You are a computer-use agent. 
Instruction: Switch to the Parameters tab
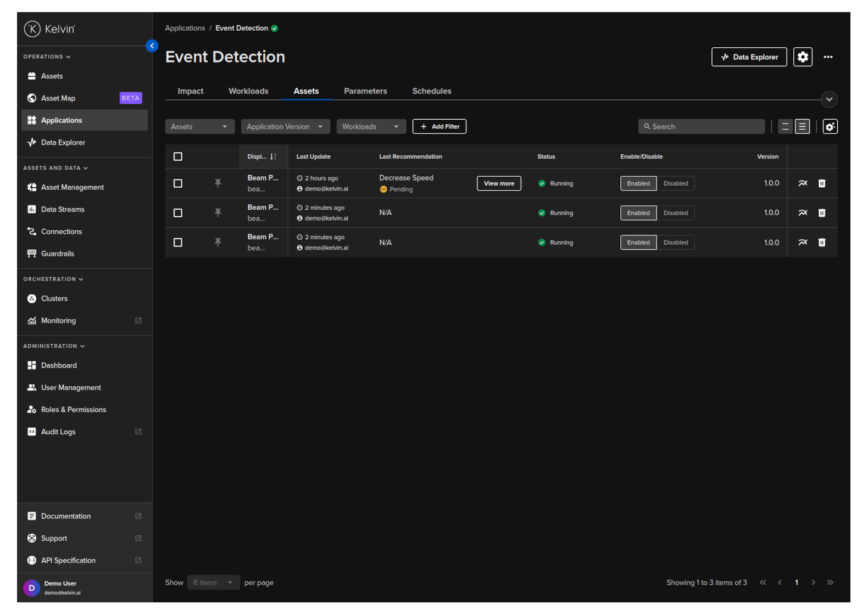tap(365, 91)
